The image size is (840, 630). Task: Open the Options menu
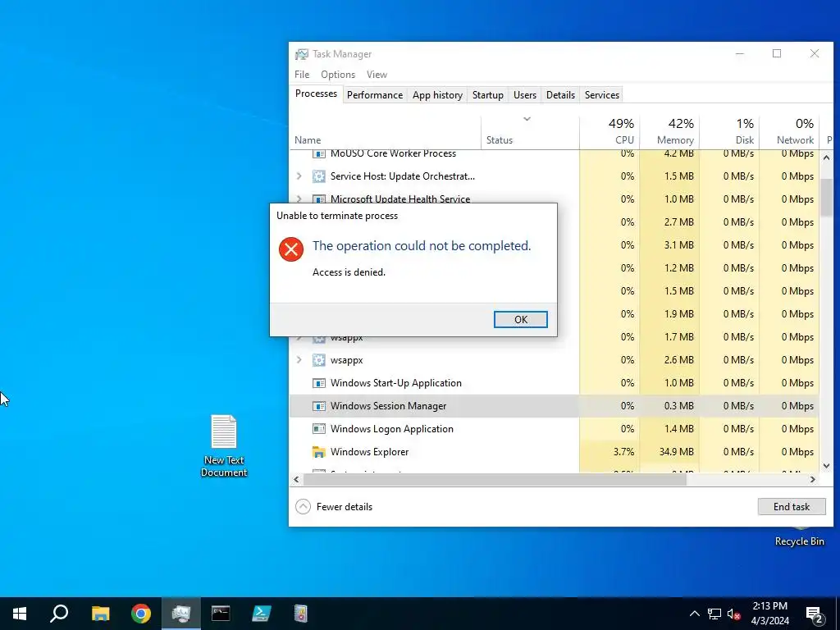337,75
